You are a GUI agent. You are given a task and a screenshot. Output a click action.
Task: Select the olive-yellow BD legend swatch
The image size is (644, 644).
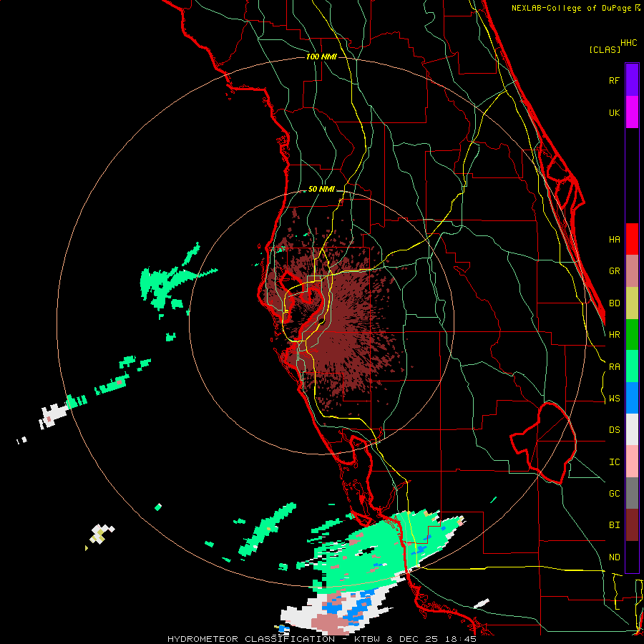pyautogui.click(x=632, y=303)
